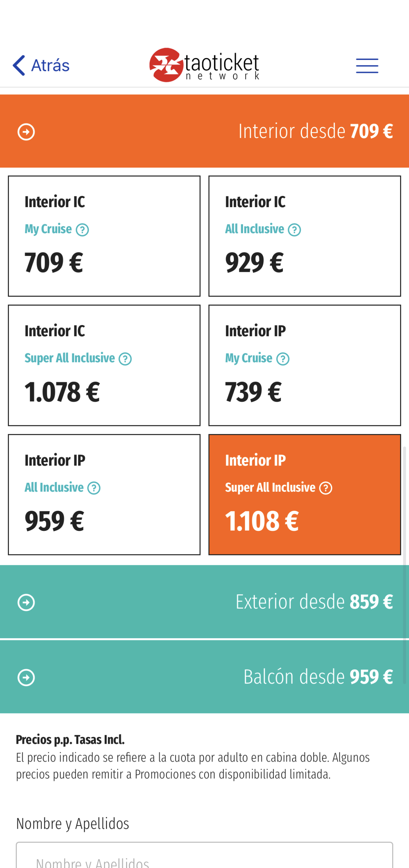Tap the back chevron arrow icon
This screenshot has width=409, height=868.
click(x=19, y=65)
